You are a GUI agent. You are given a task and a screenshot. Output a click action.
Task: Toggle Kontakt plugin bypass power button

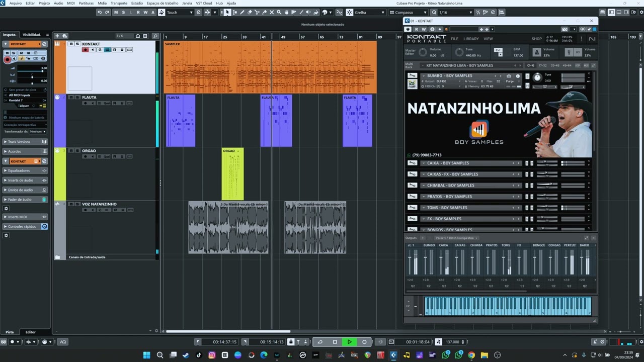coord(408,29)
